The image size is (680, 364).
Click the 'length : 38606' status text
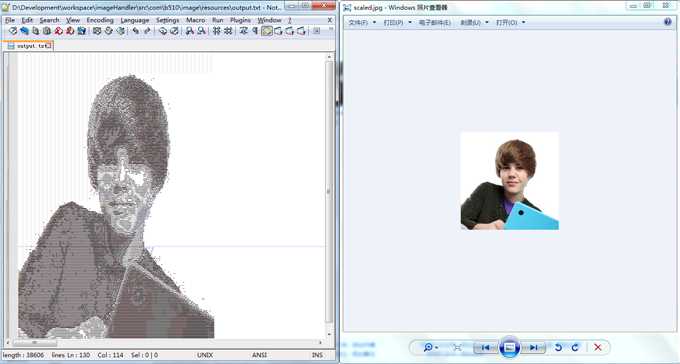pos(23,355)
